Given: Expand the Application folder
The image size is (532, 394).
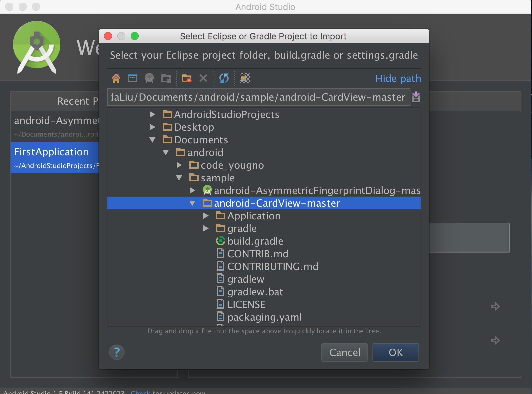Looking at the screenshot, I should tap(206, 216).
